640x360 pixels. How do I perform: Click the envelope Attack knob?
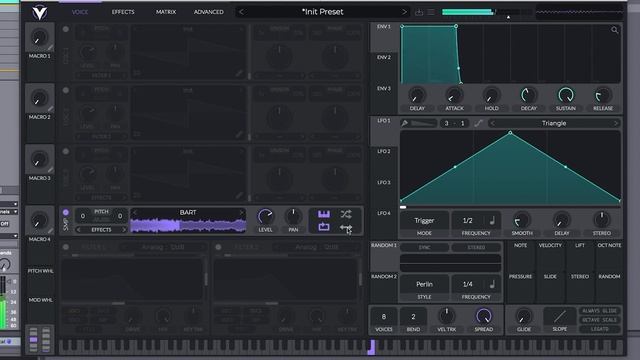point(454,96)
